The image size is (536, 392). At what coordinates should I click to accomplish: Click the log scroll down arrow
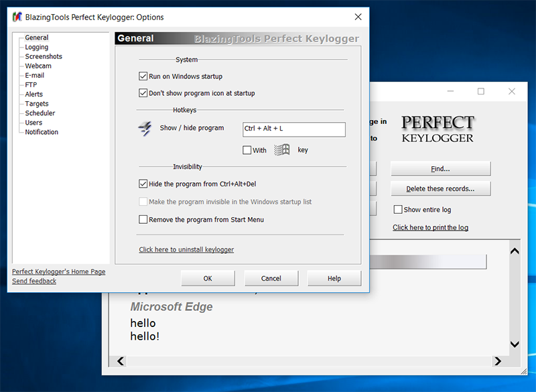click(x=515, y=344)
